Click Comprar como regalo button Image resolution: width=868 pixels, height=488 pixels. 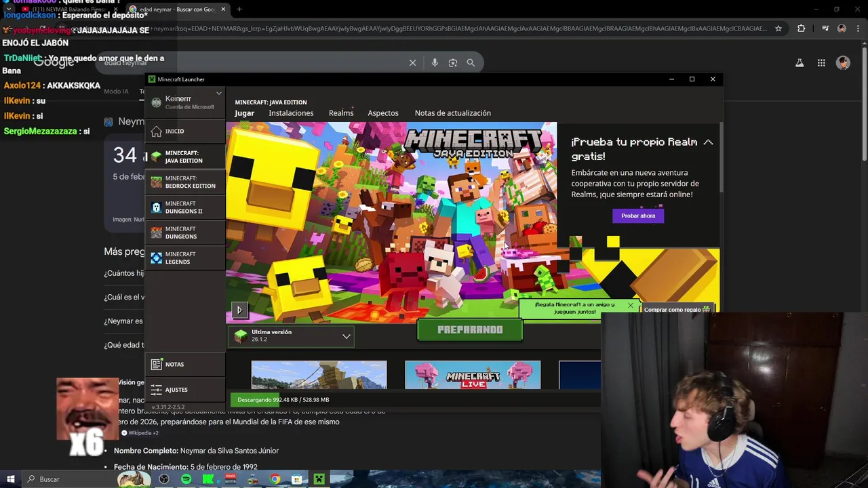click(x=677, y=309)
